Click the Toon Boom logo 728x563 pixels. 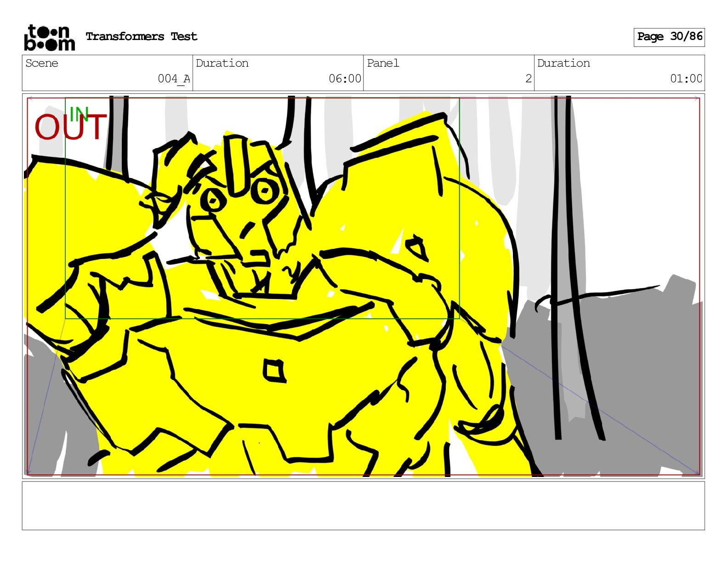[x=49, y=37]
